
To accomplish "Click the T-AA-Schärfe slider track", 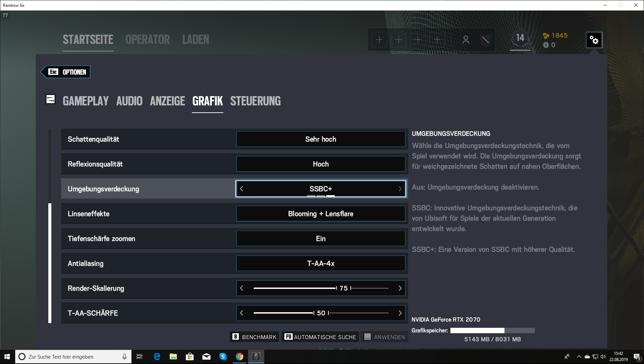I will tap(321, 313).
